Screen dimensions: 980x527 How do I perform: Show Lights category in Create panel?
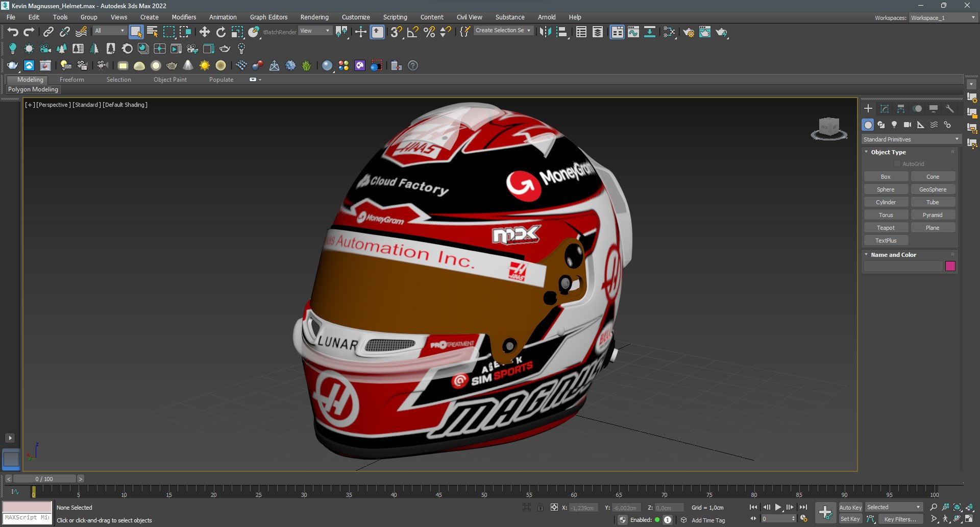coord(894,125)
